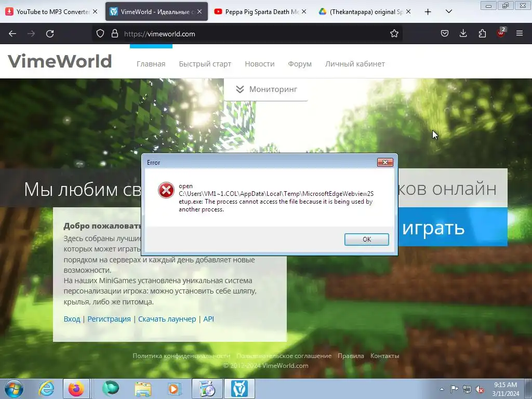Open the Windows Start menu
The width and height of the screenshot is (532, 399).
14,389
